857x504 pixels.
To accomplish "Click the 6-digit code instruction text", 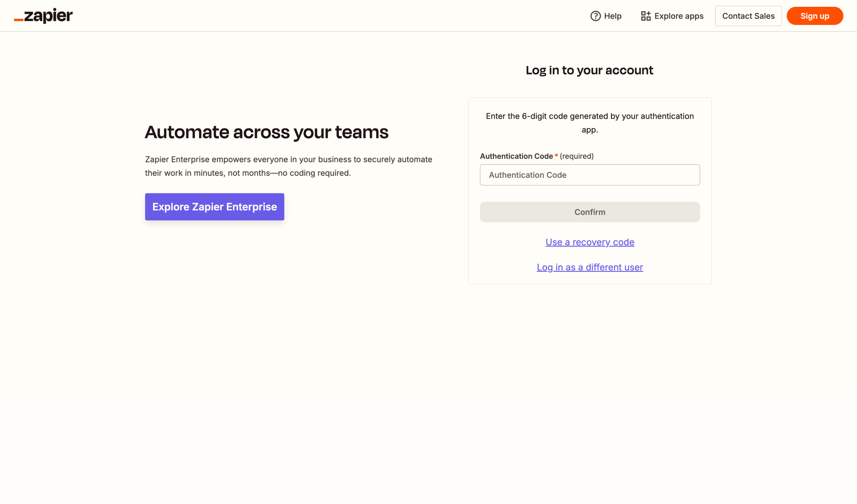I will tap(590, 123).
